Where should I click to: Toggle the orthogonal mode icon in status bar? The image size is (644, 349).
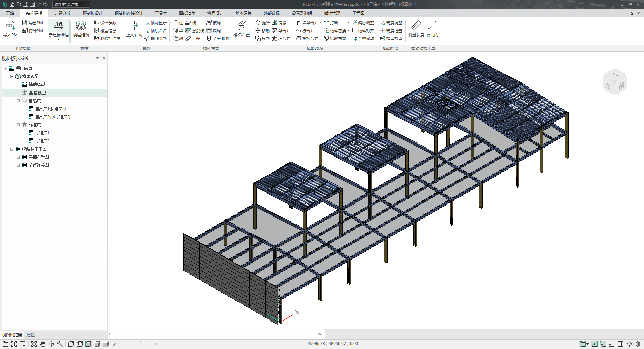coord(611,344)
